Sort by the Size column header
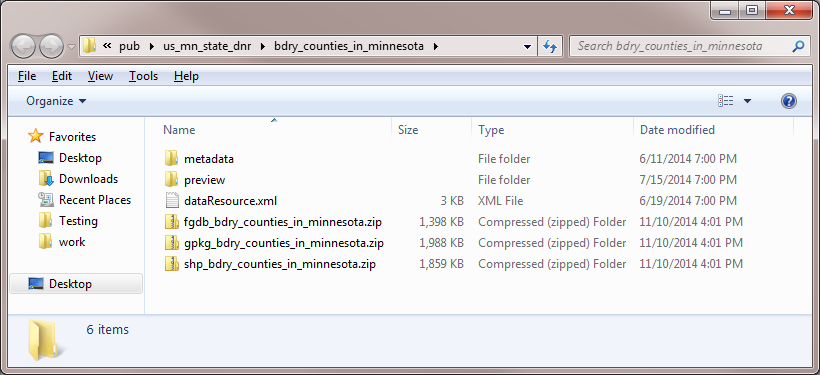Image resolution: width=820 pixels, height=375 pixels. pos(431,130)
